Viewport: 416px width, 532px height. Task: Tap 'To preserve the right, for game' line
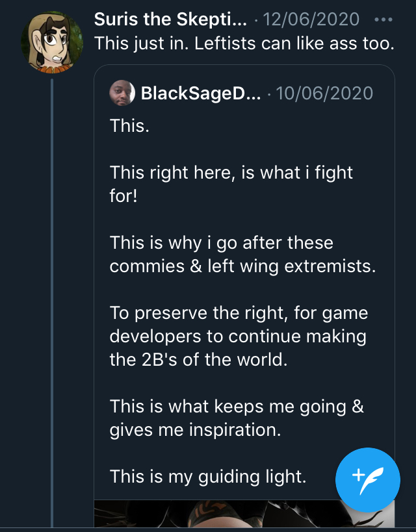239,313
